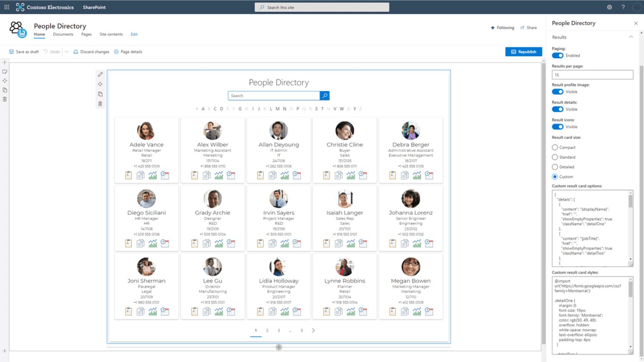
Task: Click the People Directory search box
Action: pyautogui.click(x=274, y=96)
